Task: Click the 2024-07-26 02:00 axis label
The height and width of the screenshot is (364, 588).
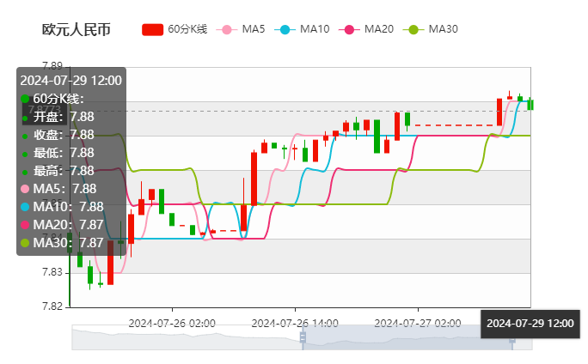Action: (x=172, y=323)
